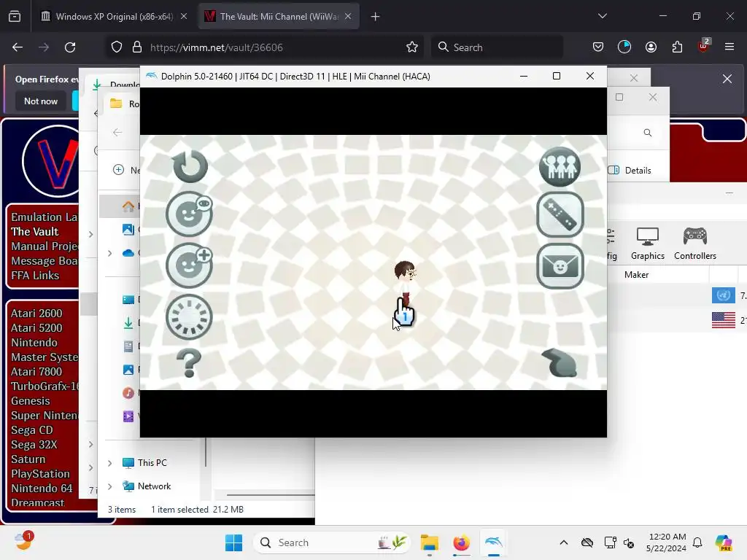The width and height of the screenshot is (747, 560).
Task: Click the site padlock security icon
Action: (x=137, y=47)
